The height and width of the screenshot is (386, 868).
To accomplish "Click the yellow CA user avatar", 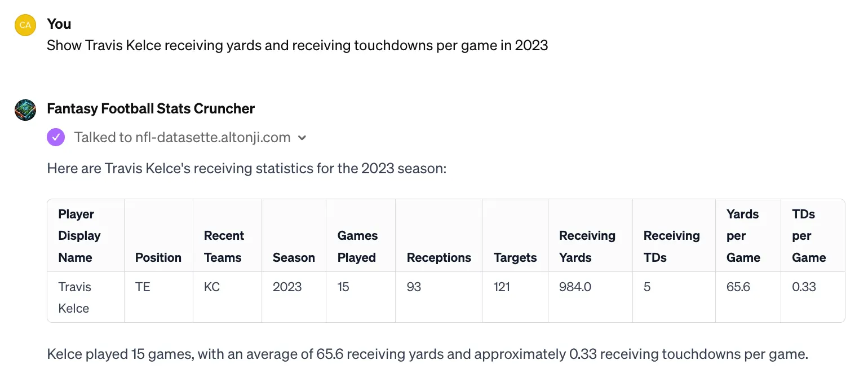I will coord(25,25).
